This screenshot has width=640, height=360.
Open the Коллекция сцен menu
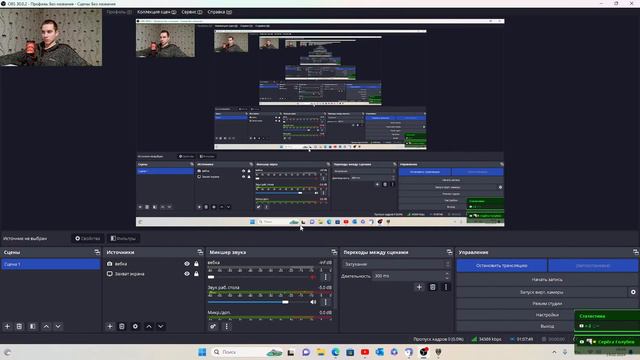tap(157, 12)
